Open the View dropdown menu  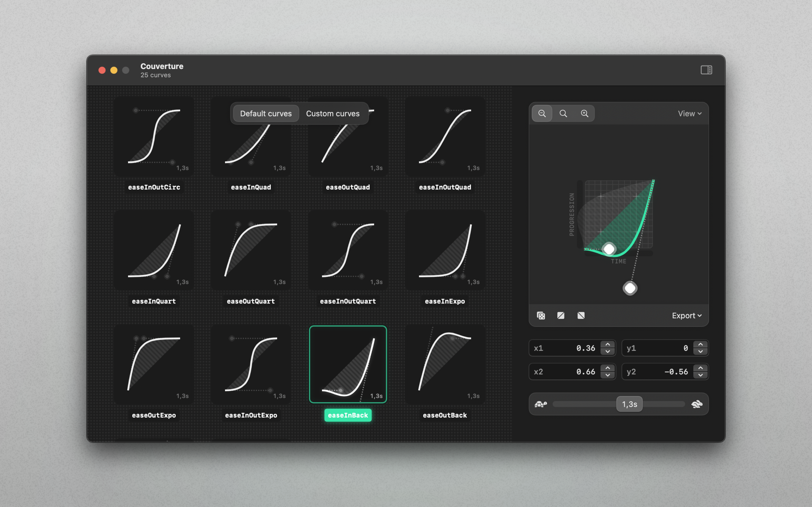tap(689, 114)
